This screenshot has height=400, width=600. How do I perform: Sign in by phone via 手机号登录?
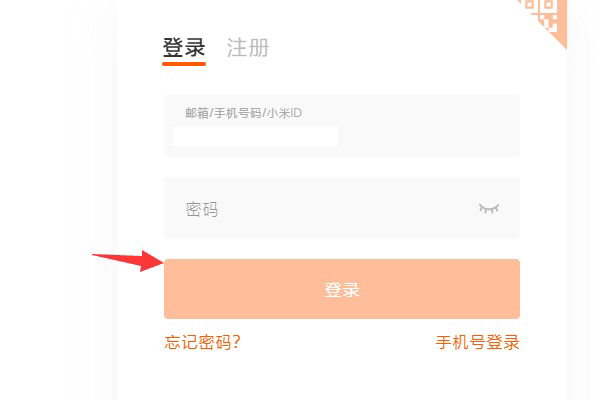[x=477, y=342]
